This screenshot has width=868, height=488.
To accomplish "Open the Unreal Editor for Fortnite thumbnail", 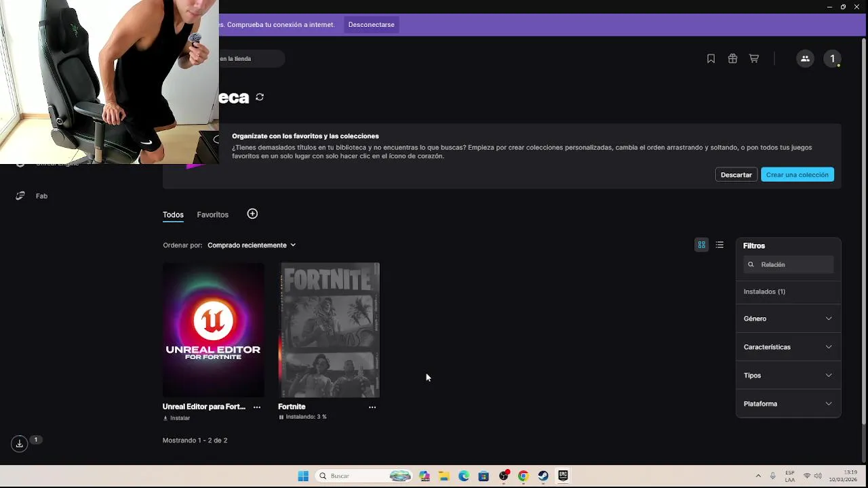I will click(x=214, y=330).
